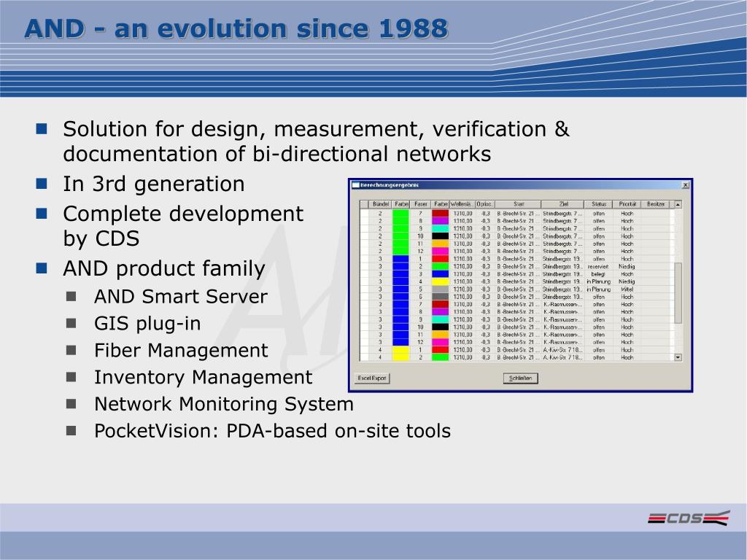This screenshot has width=747, height=560.
Task: Click the Start column header
Action: click(x=519, y=204)
